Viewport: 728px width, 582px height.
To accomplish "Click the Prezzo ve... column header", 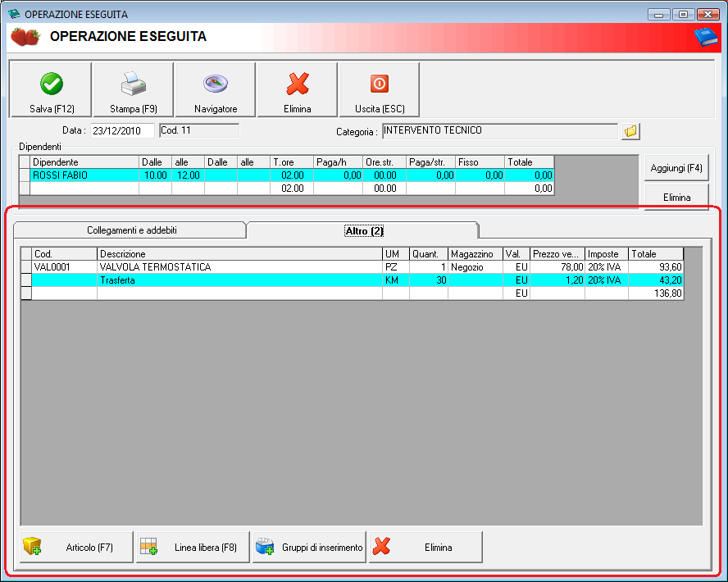I will (x=557, y=254).
